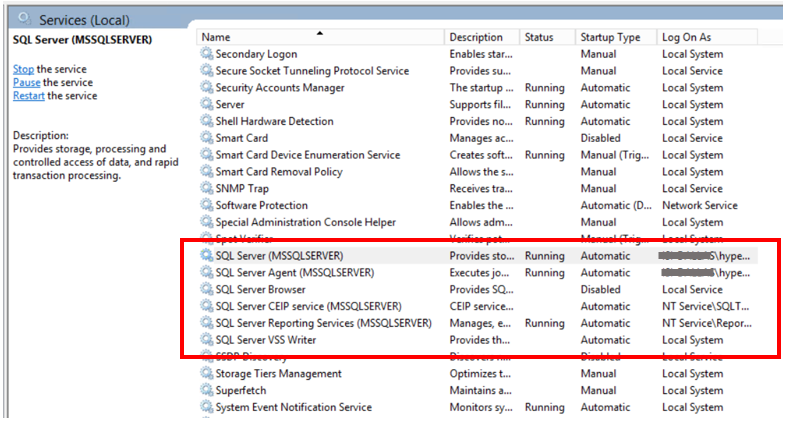Select the SQL Server Browser gear icon

coord(206,289)
